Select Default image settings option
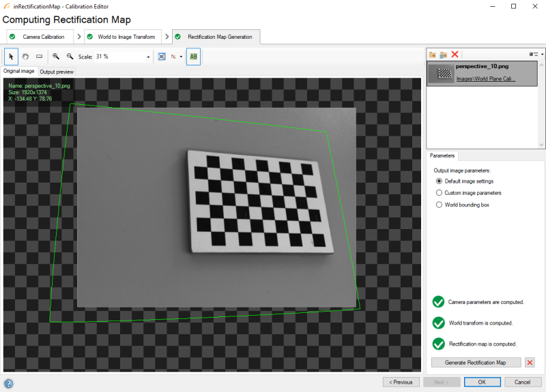Screen dimensions: 546x392 439,181
